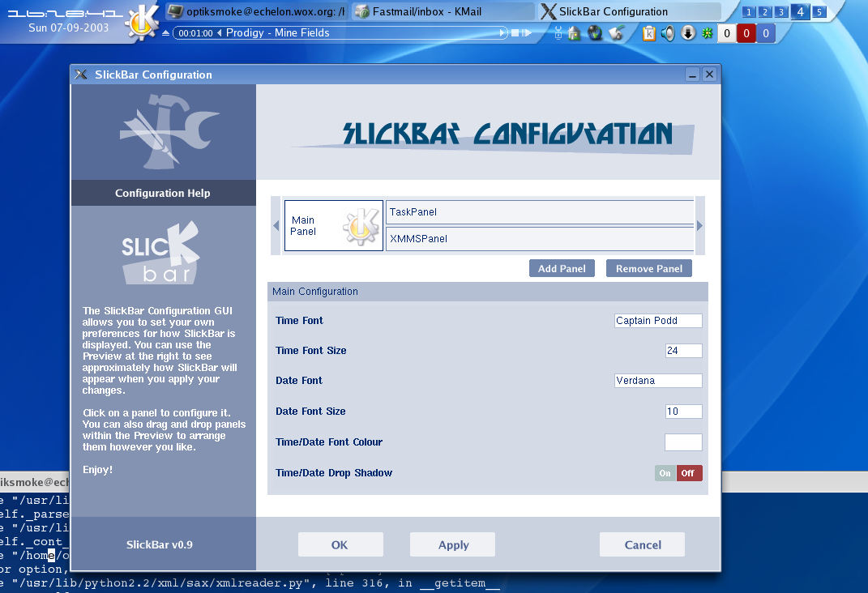This screenshot has width=868, height=593.
Task: Click the Date Font field Verdana
Action: (658, 381)
